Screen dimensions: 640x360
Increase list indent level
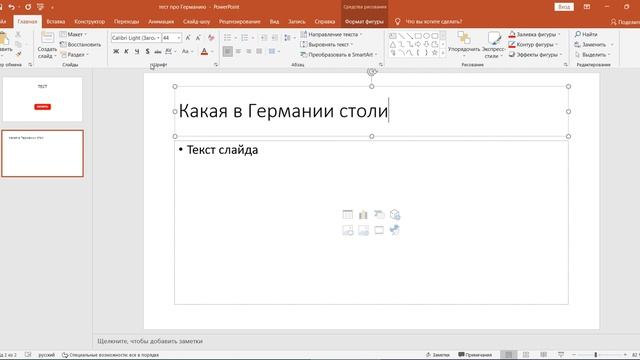[x=275, y=38]
